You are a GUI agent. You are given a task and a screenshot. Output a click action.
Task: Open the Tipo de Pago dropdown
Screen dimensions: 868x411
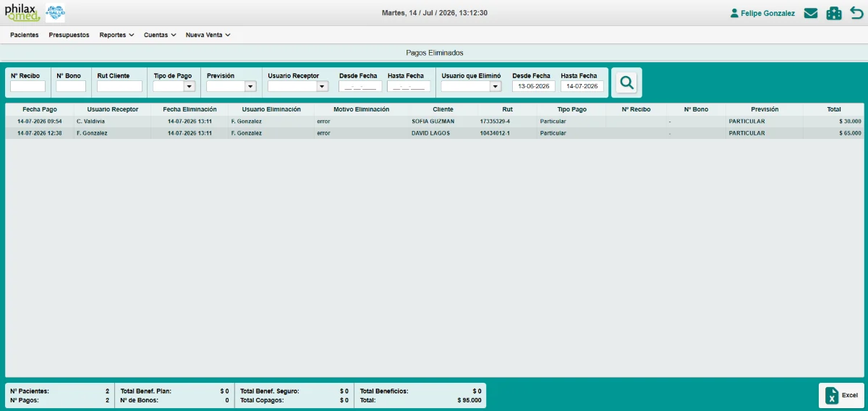174,86
